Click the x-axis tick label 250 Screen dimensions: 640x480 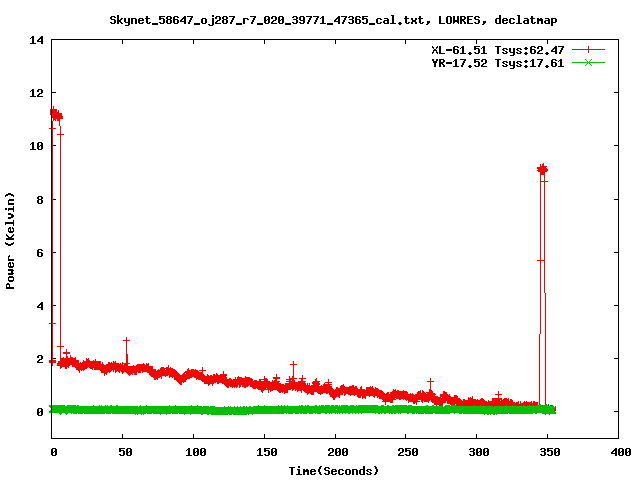[408, 452]
